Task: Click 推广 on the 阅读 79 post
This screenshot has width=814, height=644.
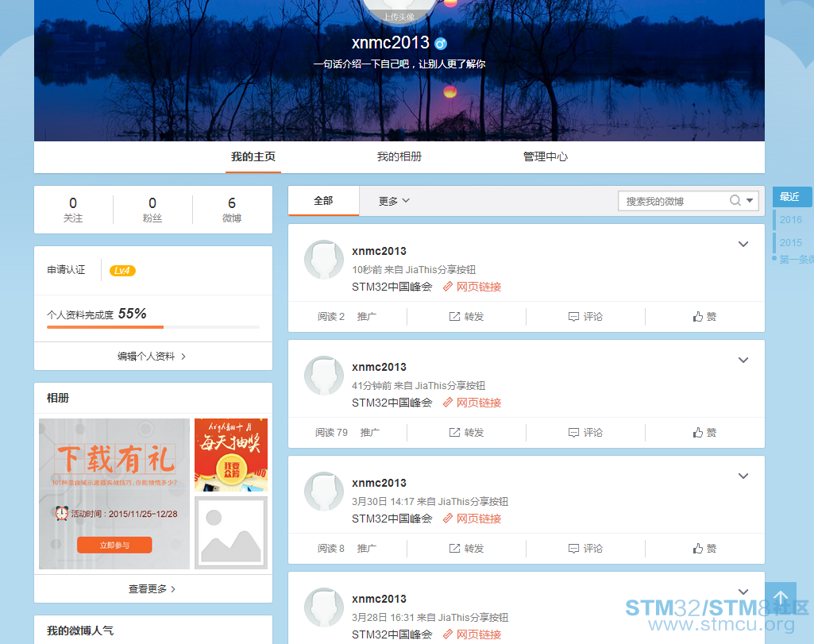Action: tap(370, 432)
